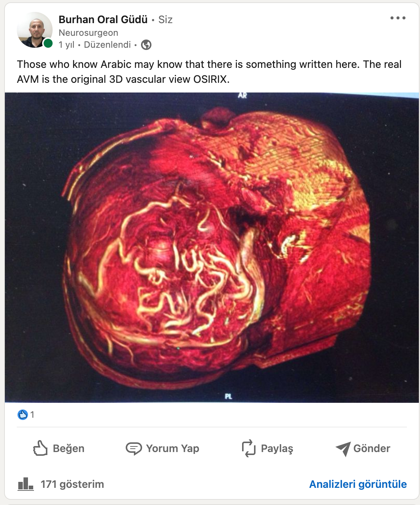Send the post via Gönder
Image resolution: width=420 pixels, height=505 pixels.
tap(363, 448)
